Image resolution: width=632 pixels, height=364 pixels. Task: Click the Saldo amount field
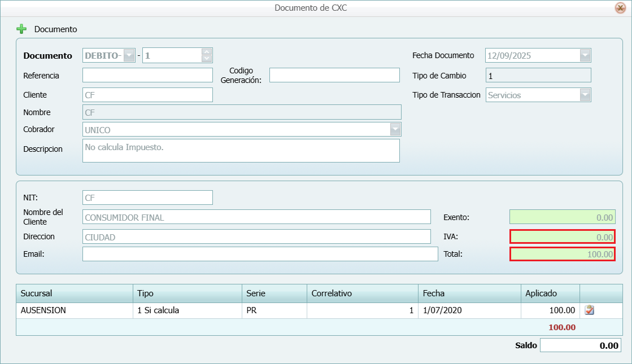[x=581, y=345]
